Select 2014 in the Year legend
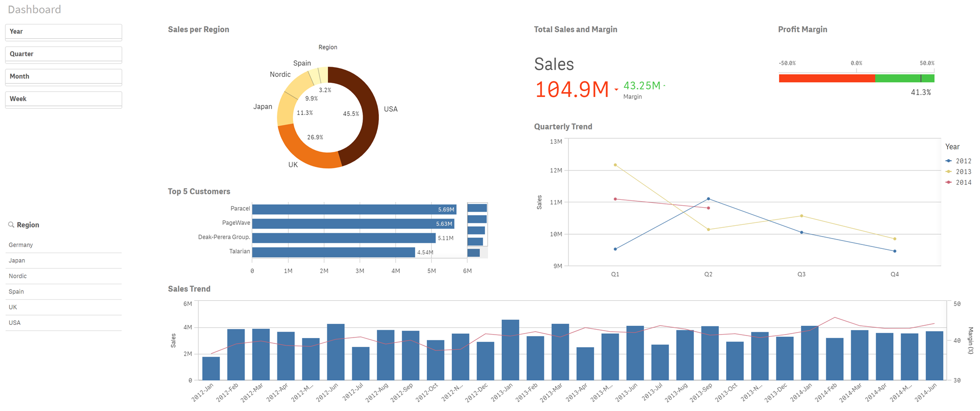The width and height of the screenshot is (980, 411). [963, 183]
